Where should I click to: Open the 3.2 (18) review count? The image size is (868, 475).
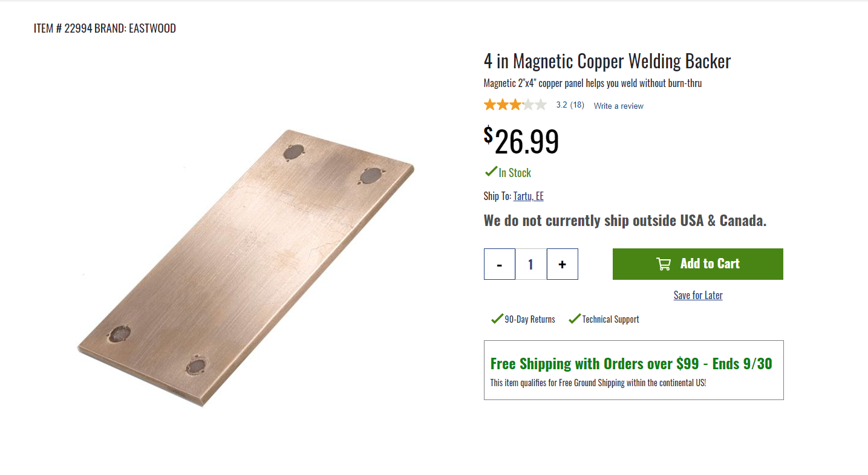(570, 105)
